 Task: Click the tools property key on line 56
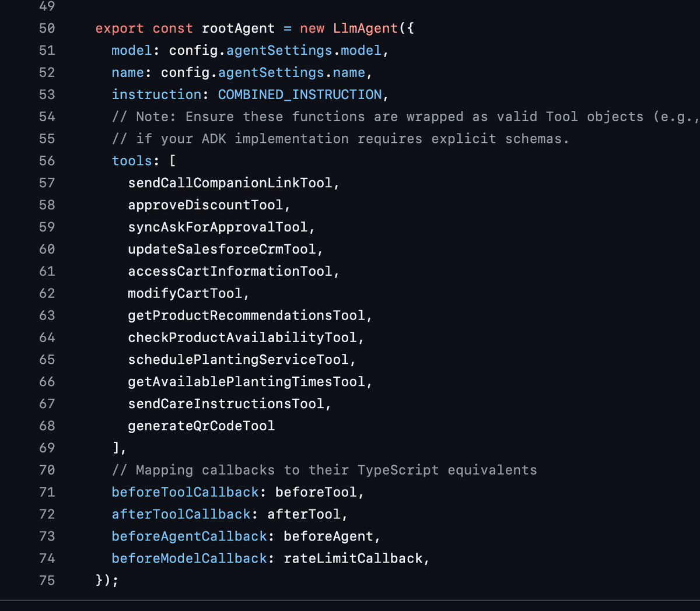coord(132,161)
